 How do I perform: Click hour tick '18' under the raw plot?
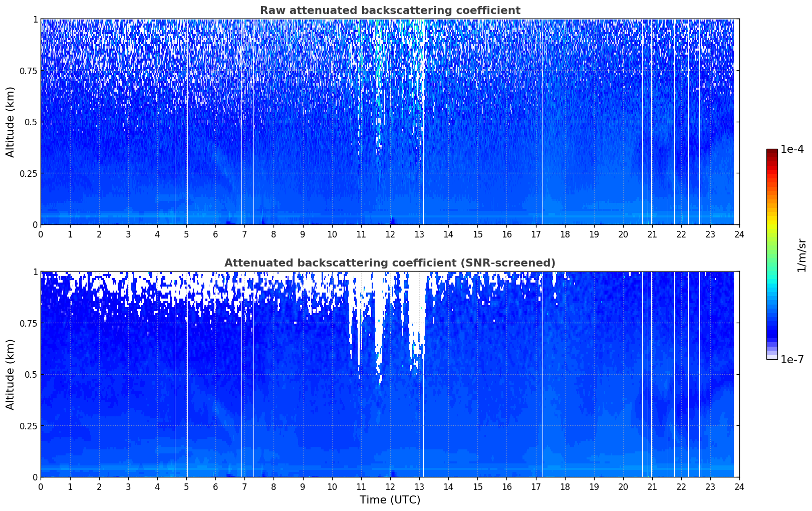click(565, 234)
